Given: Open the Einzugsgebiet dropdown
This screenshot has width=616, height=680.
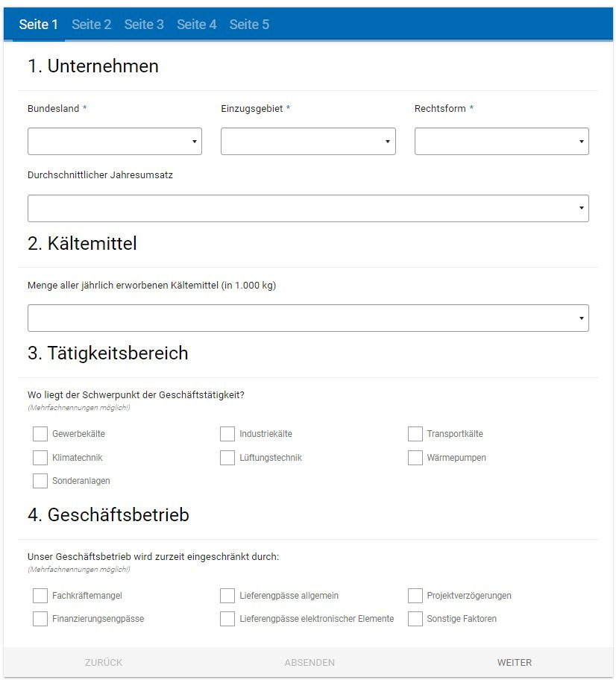Looking at the screenshot, I should pos(308,141).
